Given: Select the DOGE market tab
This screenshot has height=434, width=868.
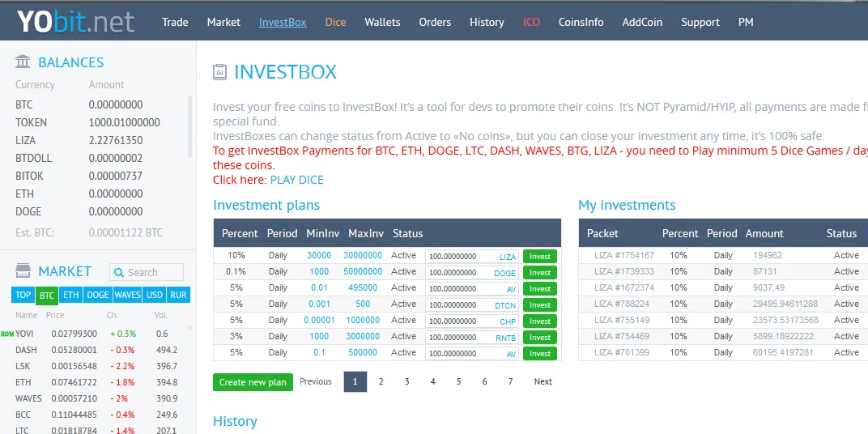Looking at the screenshot, I should point(98,295).
